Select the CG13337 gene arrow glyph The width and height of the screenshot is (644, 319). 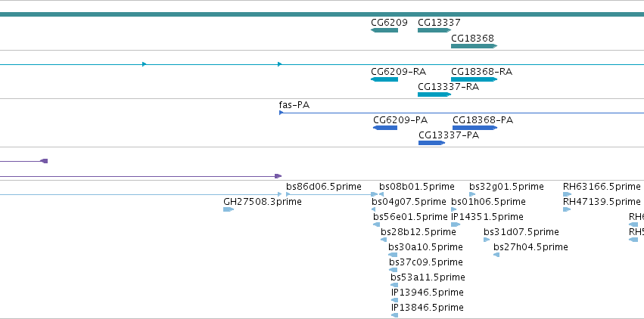(x=434, y=30)
